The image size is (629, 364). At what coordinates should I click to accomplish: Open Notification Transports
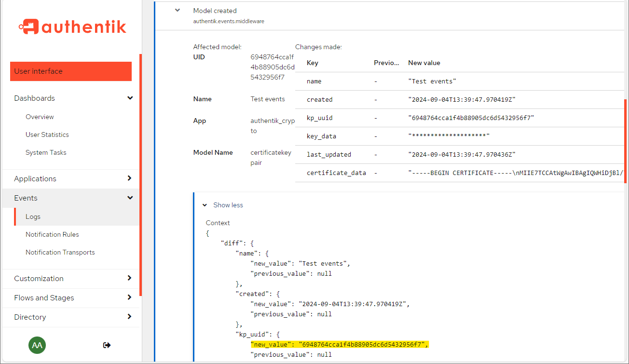pos(60,252)
